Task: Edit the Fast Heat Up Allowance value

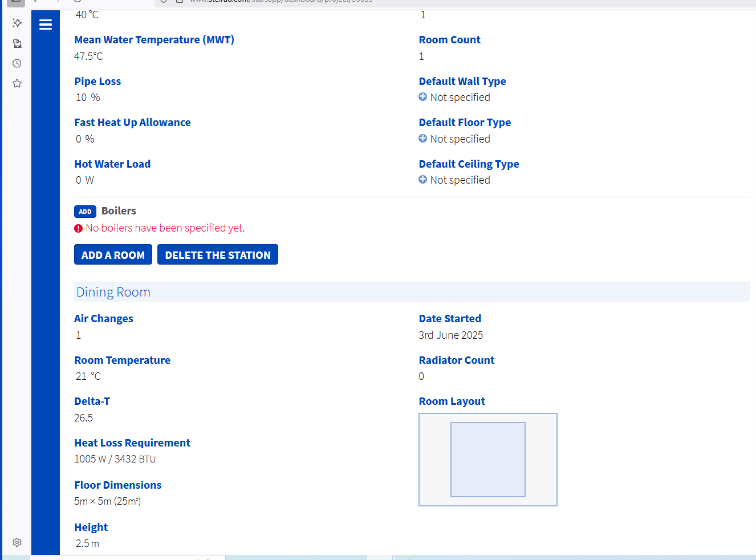Action: [x=85, y=139]
